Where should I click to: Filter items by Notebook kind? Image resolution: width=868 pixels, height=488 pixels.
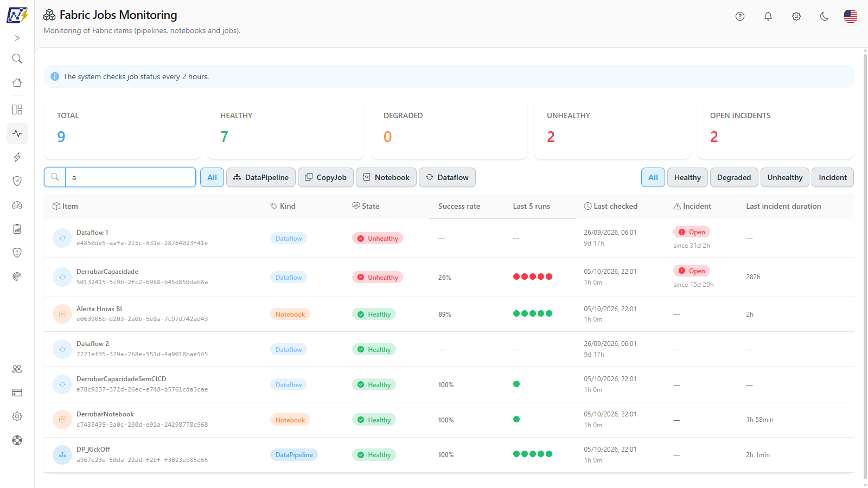[386, 177]
